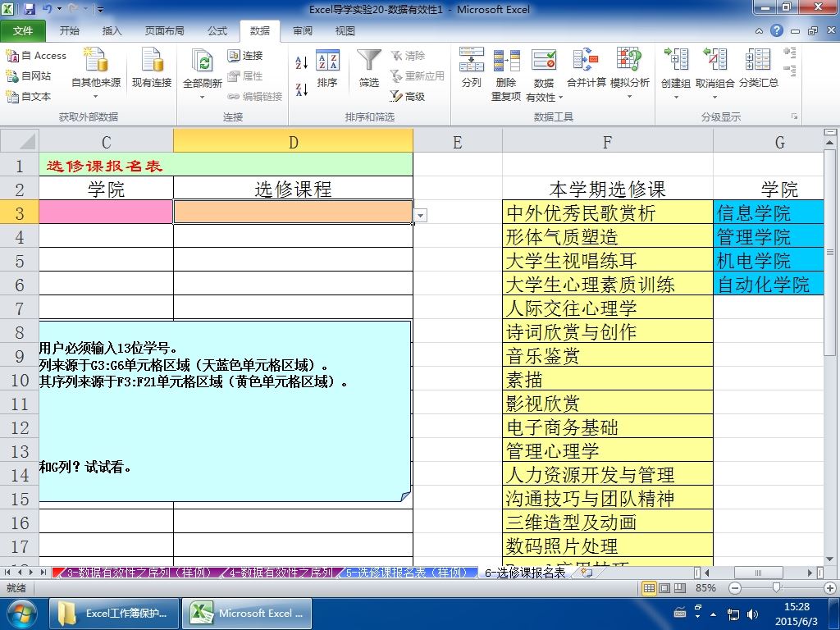Sort descending with Z-A icon
Viewport: 840px width, 630px height.
click(302, 89)
